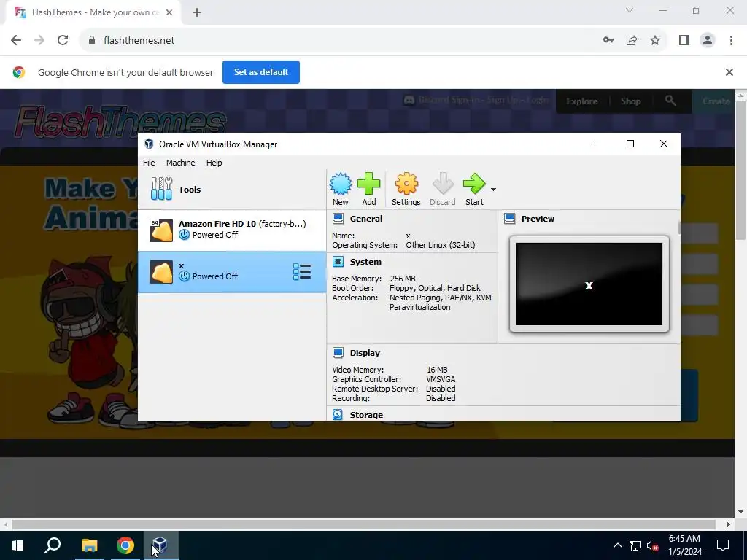Click 'Floppy, Optical, Hard Disk' boot order
747x560 pixels.
click(435, 288)
